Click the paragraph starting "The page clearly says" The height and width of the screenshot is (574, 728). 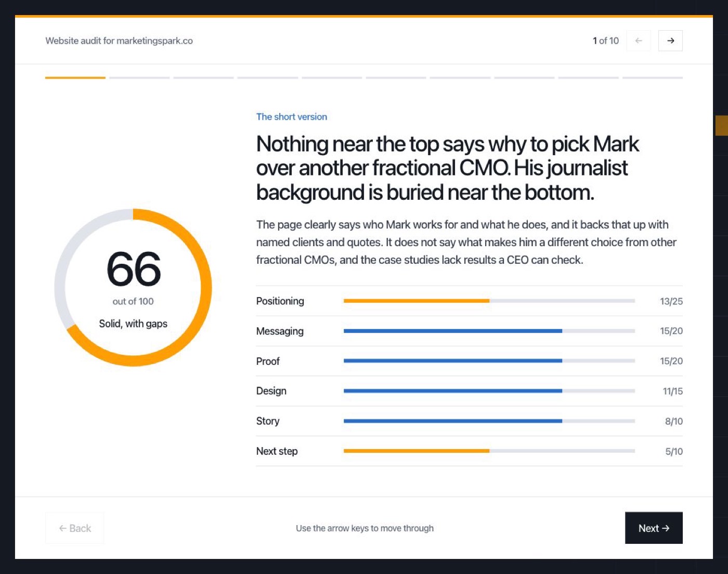466,242
